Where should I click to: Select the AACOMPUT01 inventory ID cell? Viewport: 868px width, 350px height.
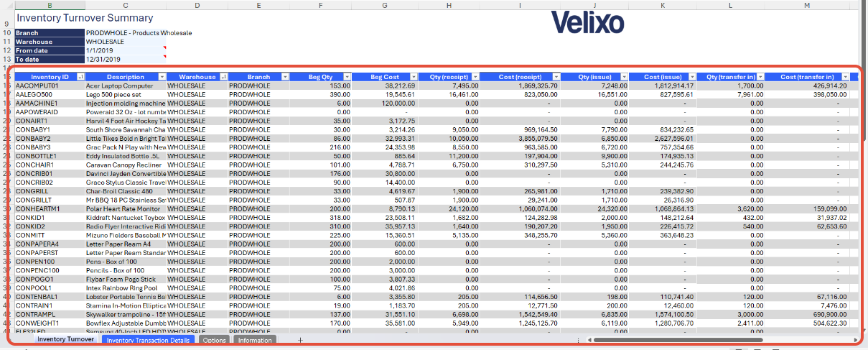50,86
